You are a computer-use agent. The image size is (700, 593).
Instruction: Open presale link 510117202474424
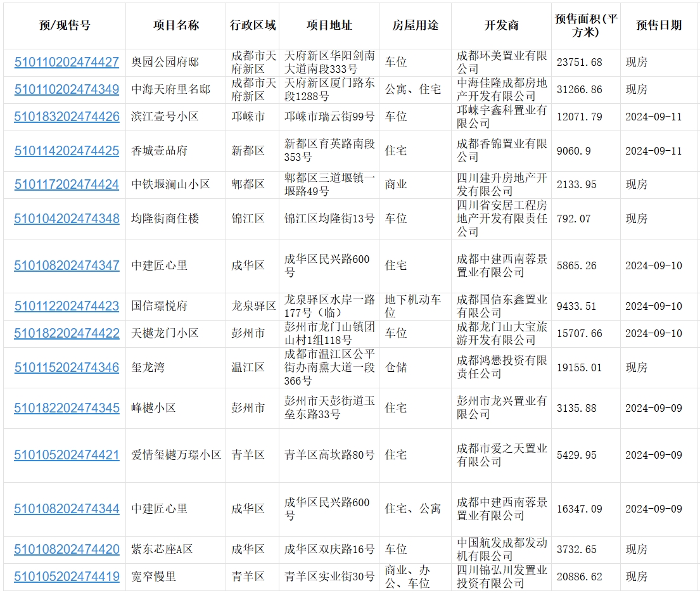point(67,184)
